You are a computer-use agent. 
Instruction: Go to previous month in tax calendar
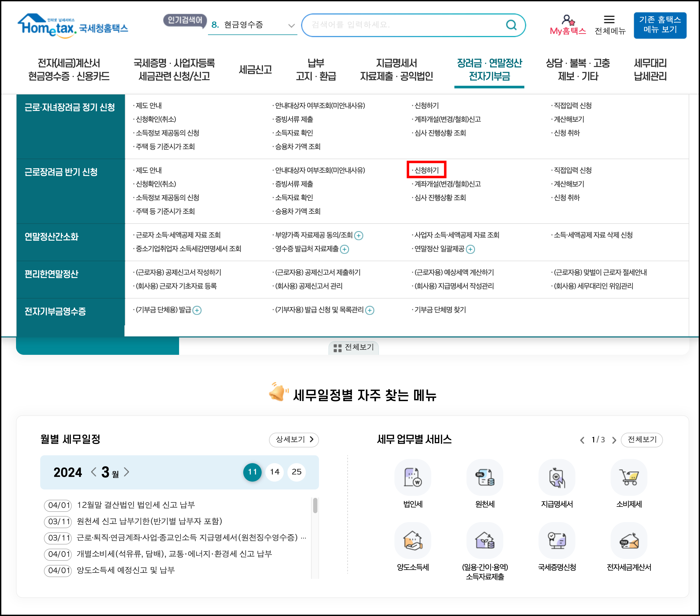point(94,472)
